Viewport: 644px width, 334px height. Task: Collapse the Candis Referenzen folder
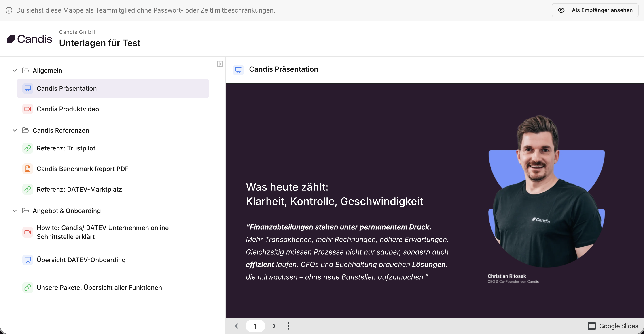tap(15, 130)
